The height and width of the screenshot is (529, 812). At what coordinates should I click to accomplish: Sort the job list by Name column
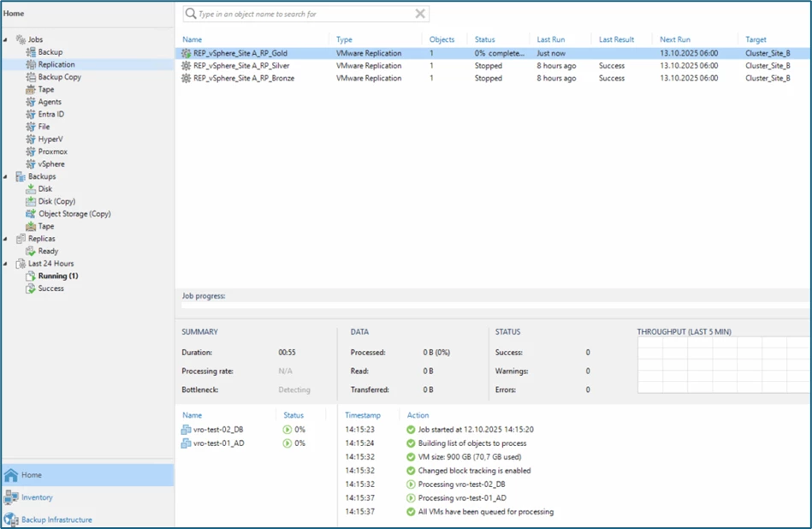[193, 39]
